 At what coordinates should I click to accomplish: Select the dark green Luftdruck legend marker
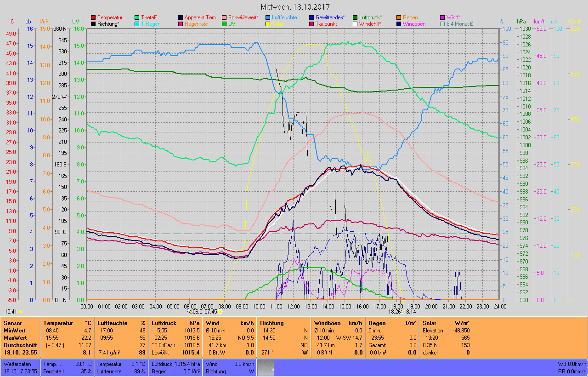(x=355, y=17)
